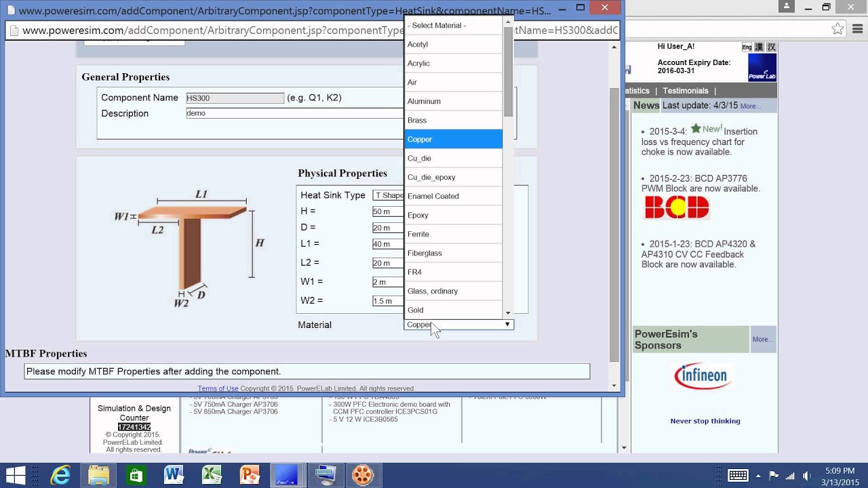Click the D dimension input field

[389, 228]
